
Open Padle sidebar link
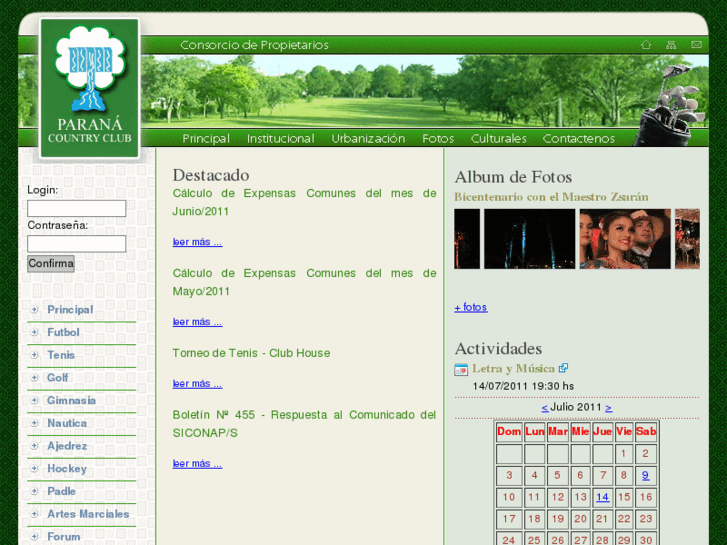pyautogui.click(x=61, y=491)
